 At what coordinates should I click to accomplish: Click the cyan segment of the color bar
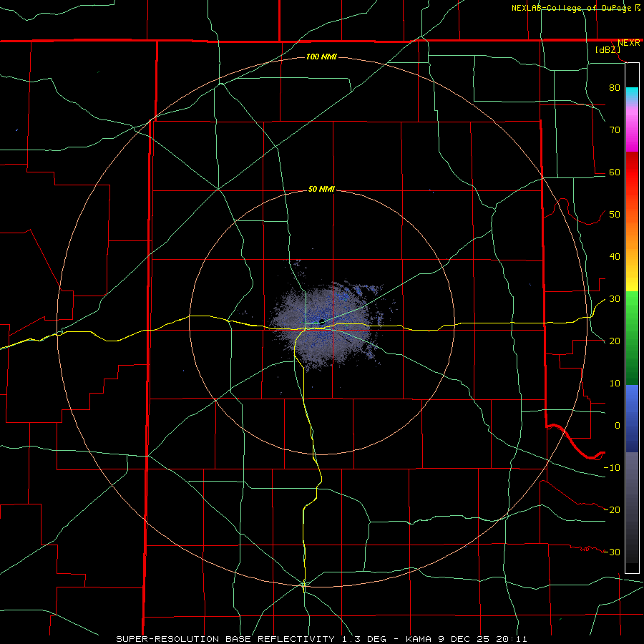632,94
